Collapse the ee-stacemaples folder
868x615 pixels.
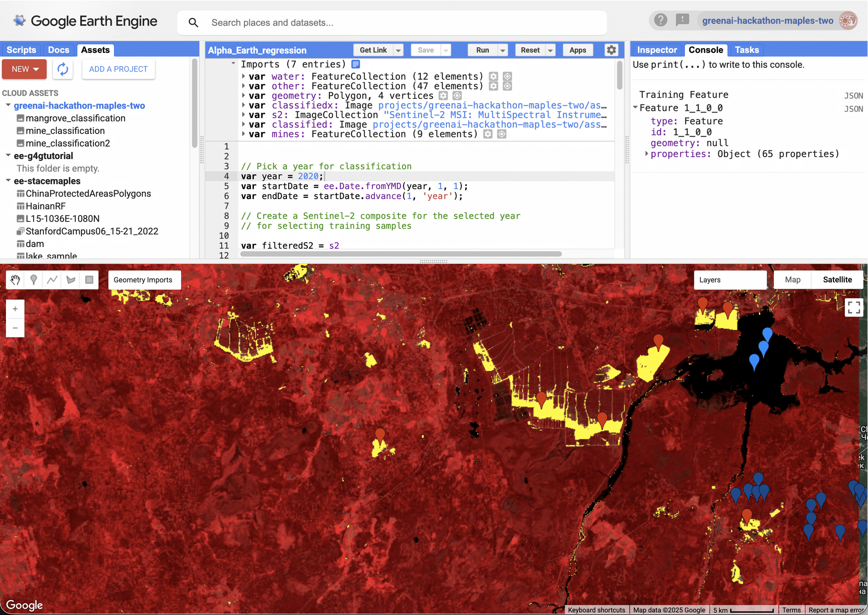tap(8, 180)
